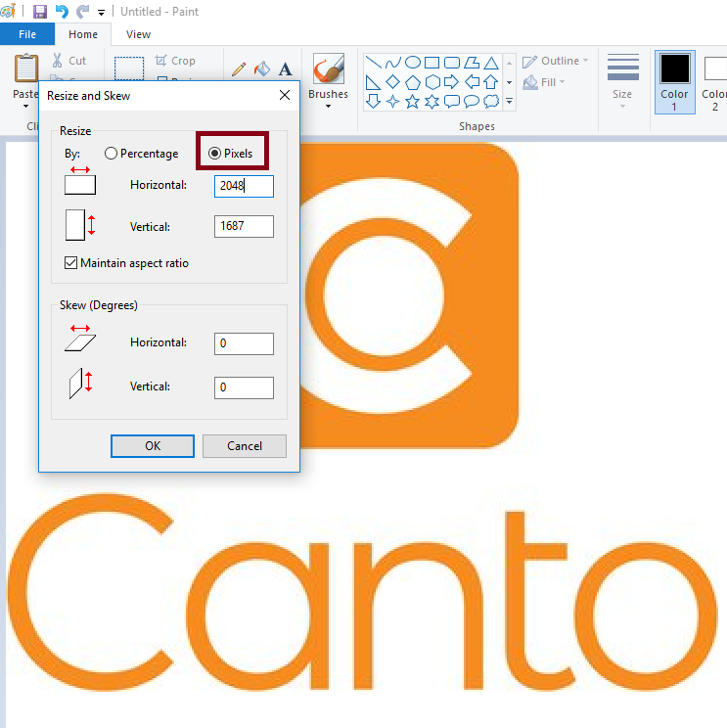Click the Cancel button in the dialog
Screen dimensions: 727x728
[x=245, y=446]
